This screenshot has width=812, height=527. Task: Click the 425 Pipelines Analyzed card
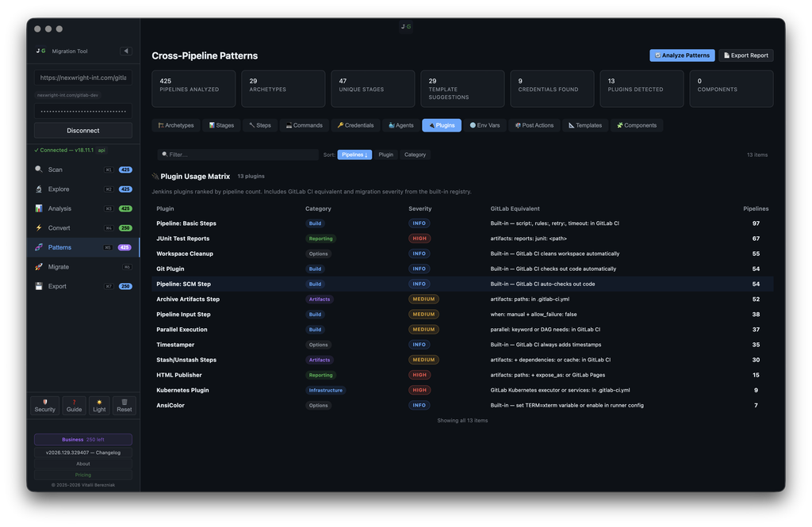(193, 89)
